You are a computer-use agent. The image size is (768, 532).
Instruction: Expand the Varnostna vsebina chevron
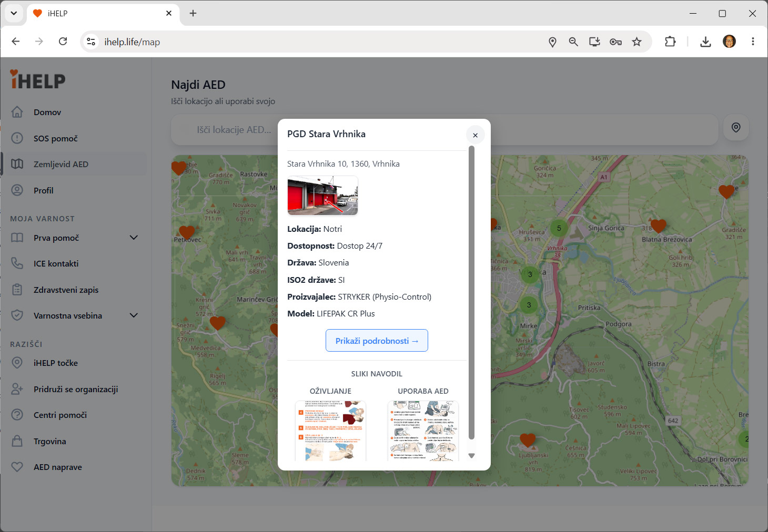click(134, 315)
